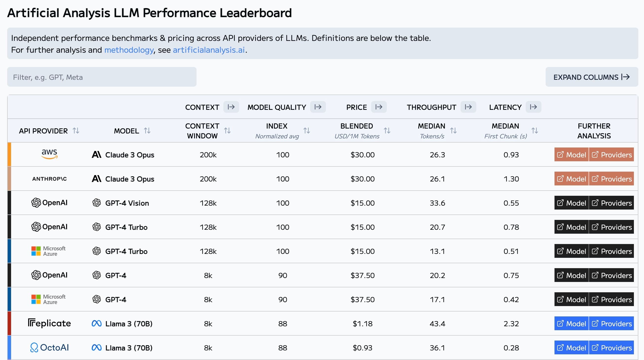The height and width of the screenshot is (360, 644).
Task: Sort by Median First Chunk latency arrows
Action: click(535, 131)
